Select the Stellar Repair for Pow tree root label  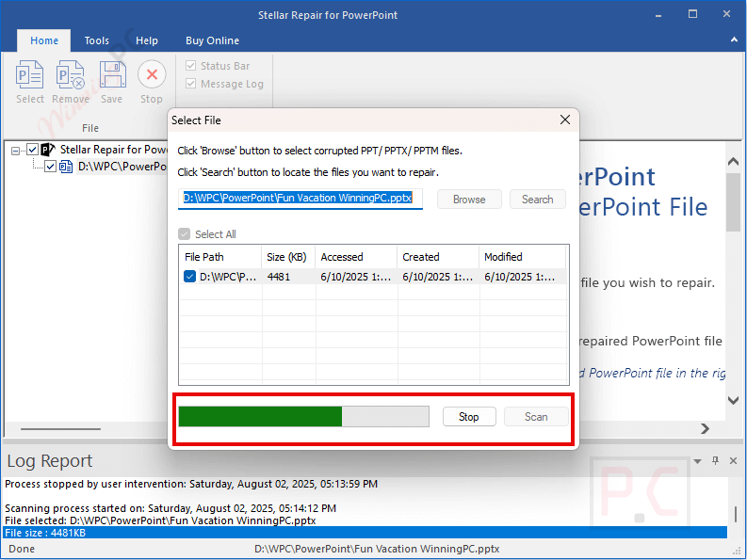point(114,150)
